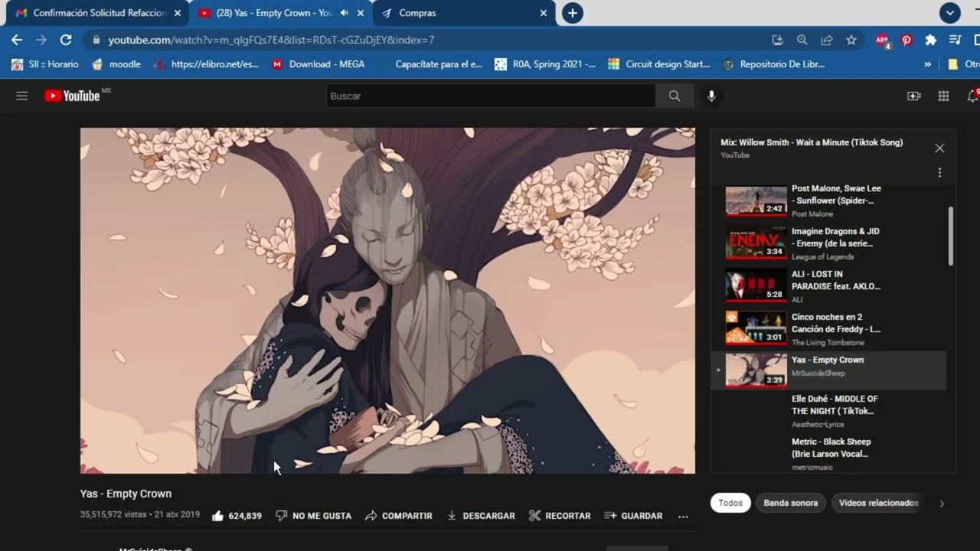Click GUARDAR to save the video
Screen dimensions: 980x551
coord(633,516)
